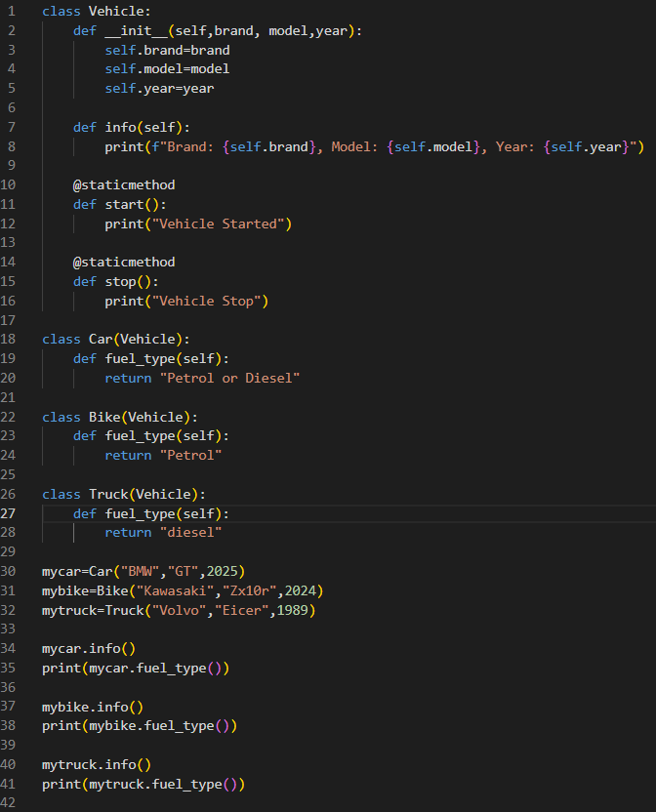Click 'mytruck.info()' call on line 40
Image resolution: width=656 pixels, height=812 pixels.
pos(97,765)
